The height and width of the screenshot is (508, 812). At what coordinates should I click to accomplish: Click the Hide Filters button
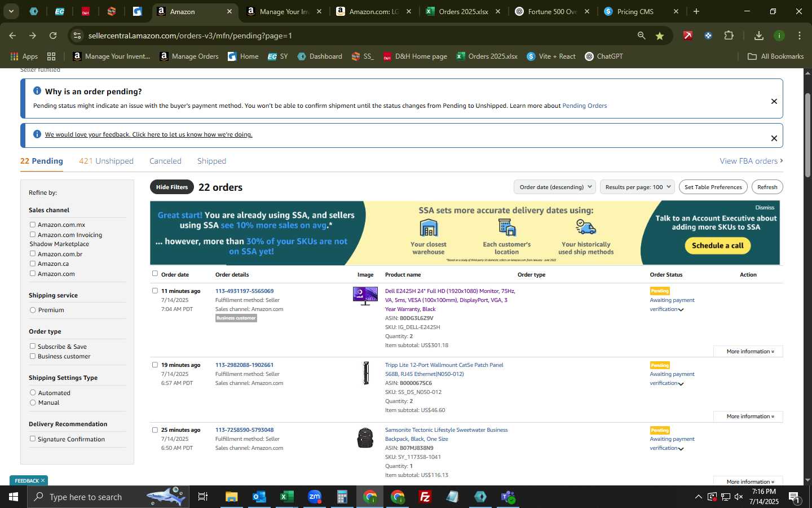172,187
